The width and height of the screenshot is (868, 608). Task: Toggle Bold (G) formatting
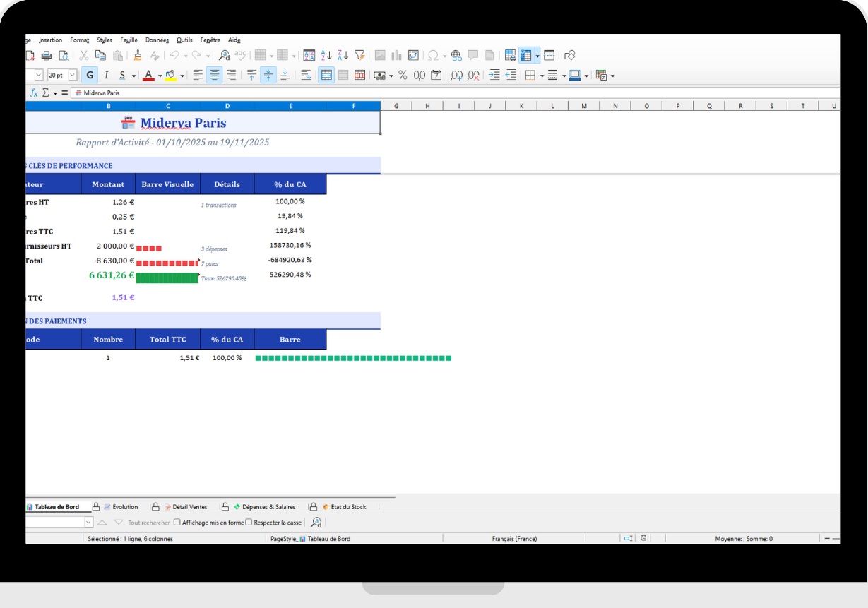(x=90, y=75)
